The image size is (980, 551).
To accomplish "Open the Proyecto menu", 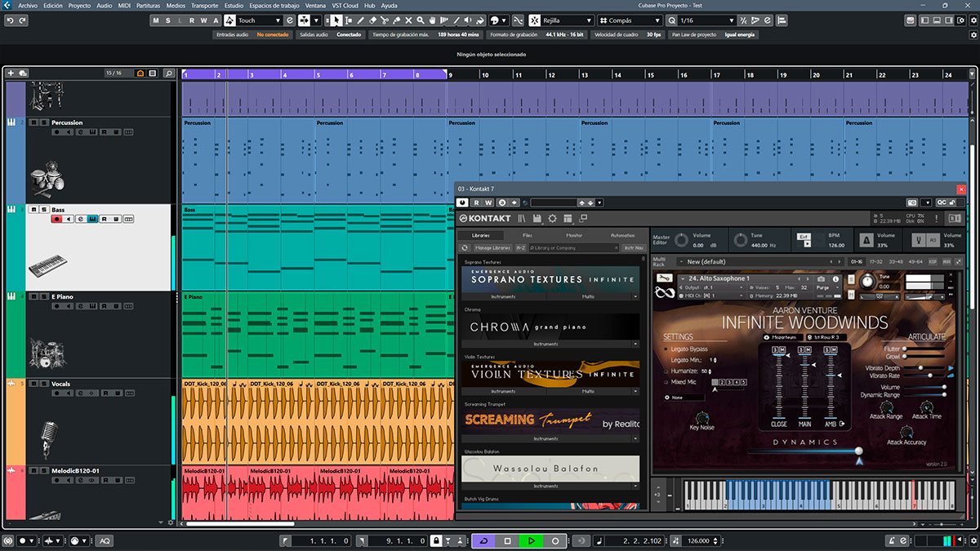I will click(x=79, y=5).
